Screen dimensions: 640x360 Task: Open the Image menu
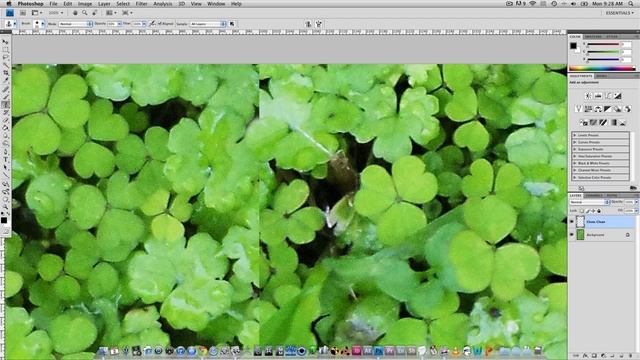tap(85, 4)
